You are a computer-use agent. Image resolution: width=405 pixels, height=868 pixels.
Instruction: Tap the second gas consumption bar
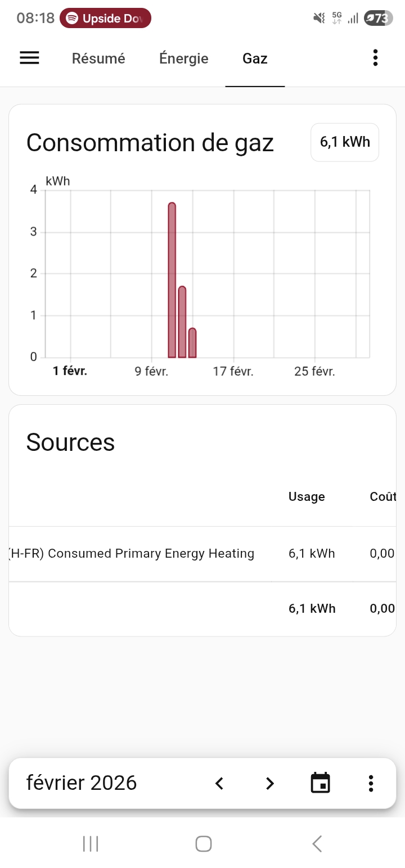coord(182,322)
